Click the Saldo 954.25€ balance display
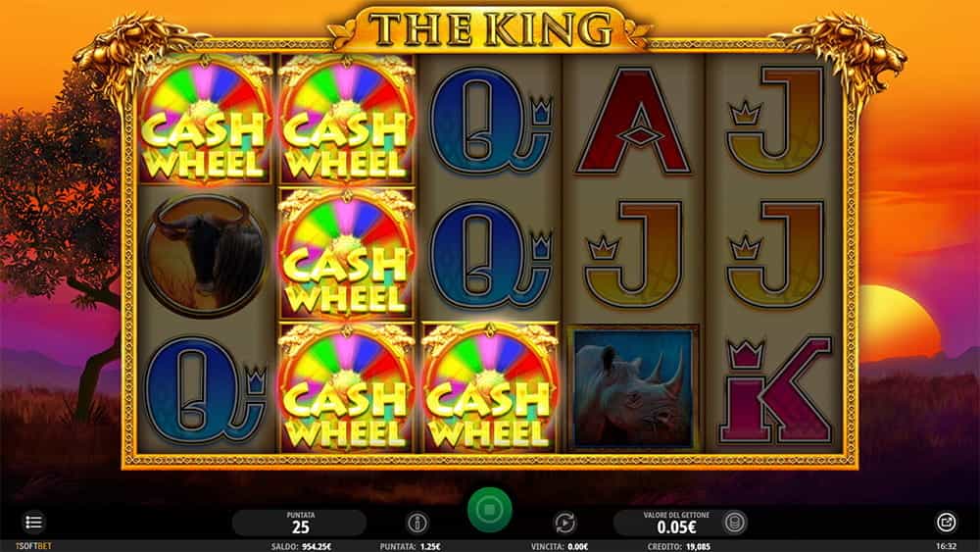980x552 pixels. (x=301, y=546)
